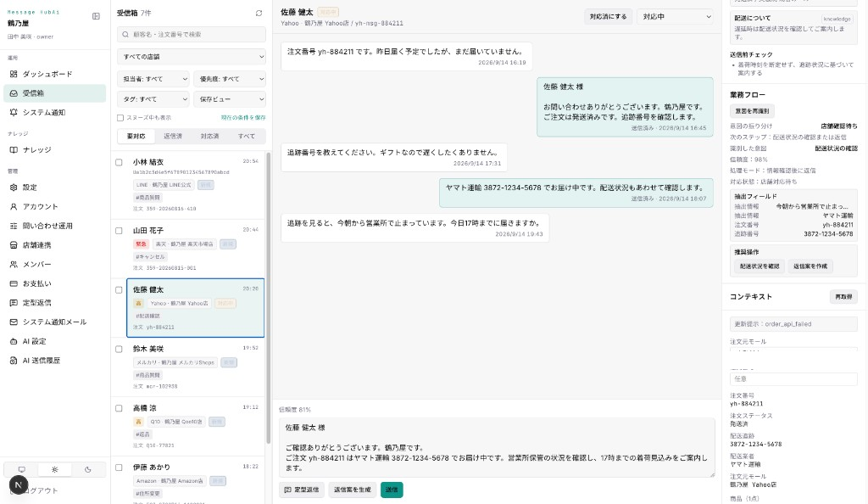Viewport: 868px width, 504px height.
Task: Check the 高橋 涼 conversation checkbox
Action: coord(119,408)
